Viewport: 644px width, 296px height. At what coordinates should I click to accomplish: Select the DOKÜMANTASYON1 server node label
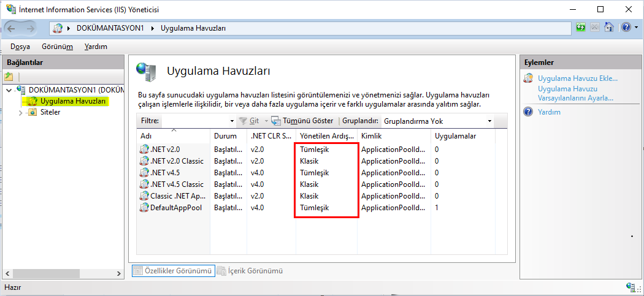pyautogui.click(x=76, y=89)
